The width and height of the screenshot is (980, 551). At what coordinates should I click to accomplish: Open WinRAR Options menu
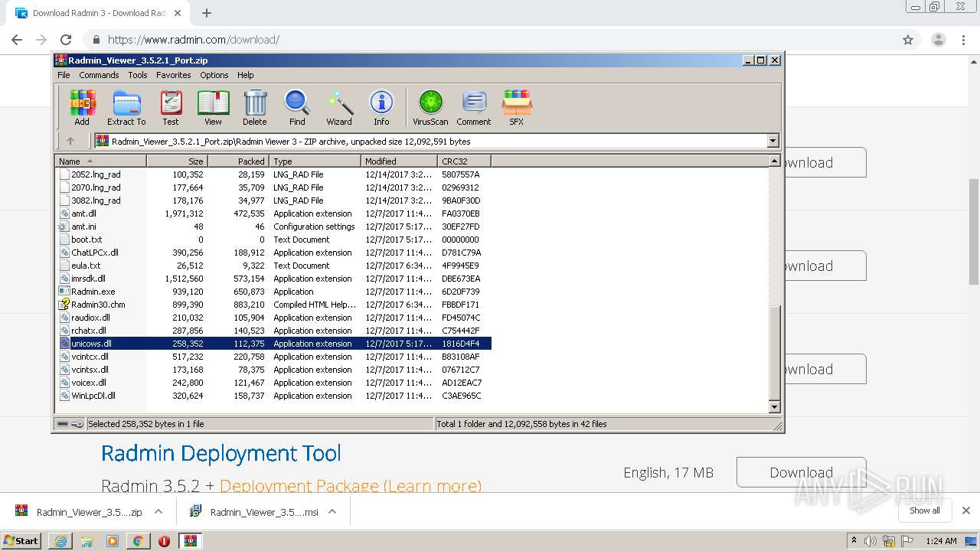click(x=214, y=75)
